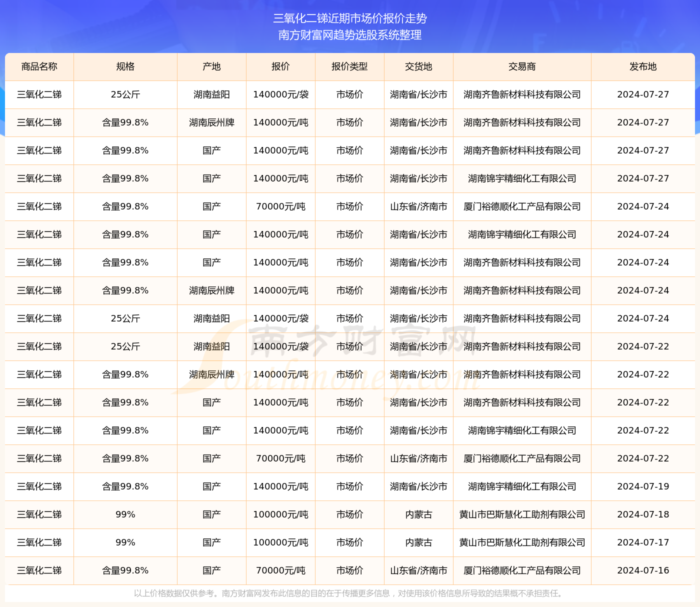Click the 报价 column header
Screen dimensions: 700x607
[280, 66]
